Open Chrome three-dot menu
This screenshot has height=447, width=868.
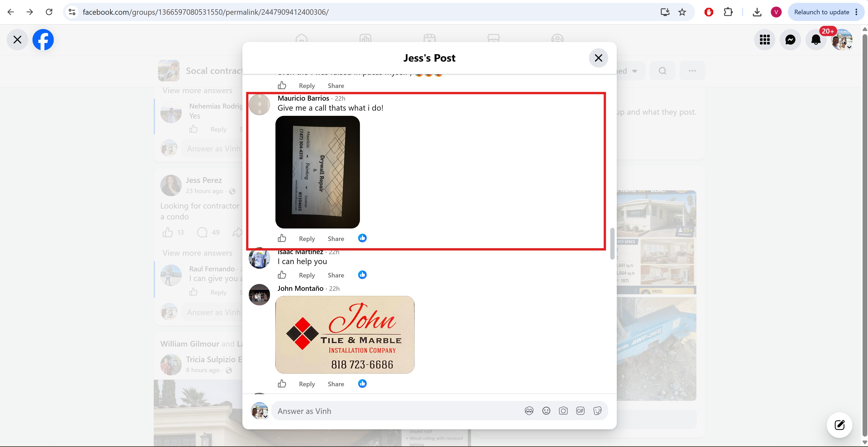856,12
